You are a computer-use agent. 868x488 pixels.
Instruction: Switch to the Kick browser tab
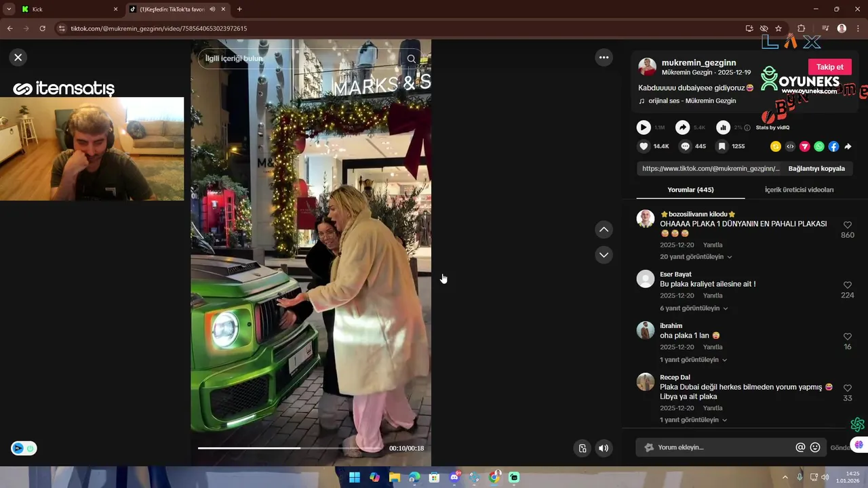pyautogui.click(x=71, y=9)
